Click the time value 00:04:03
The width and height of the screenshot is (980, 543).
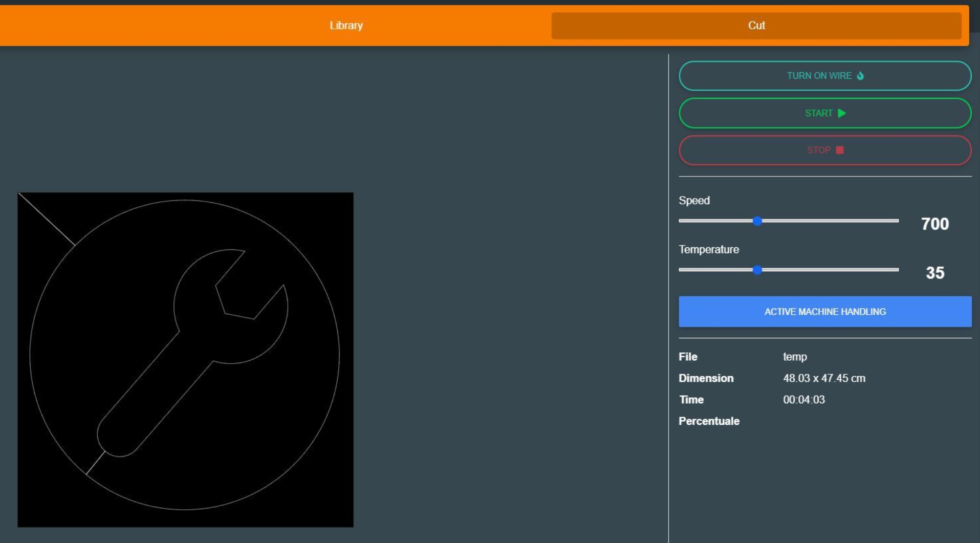point(804,400)
